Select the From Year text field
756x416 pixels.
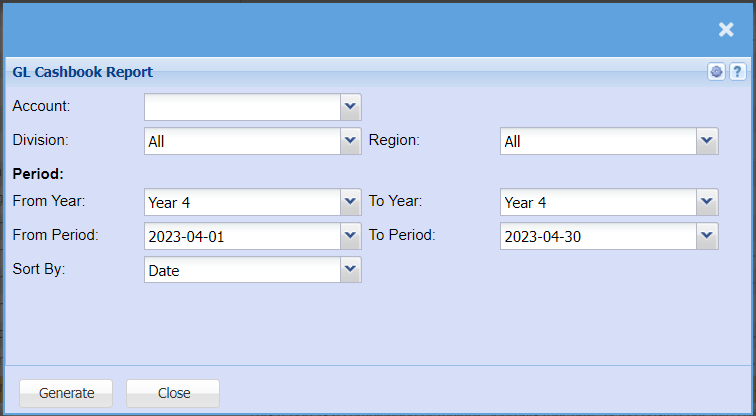[x=242, y=202]
